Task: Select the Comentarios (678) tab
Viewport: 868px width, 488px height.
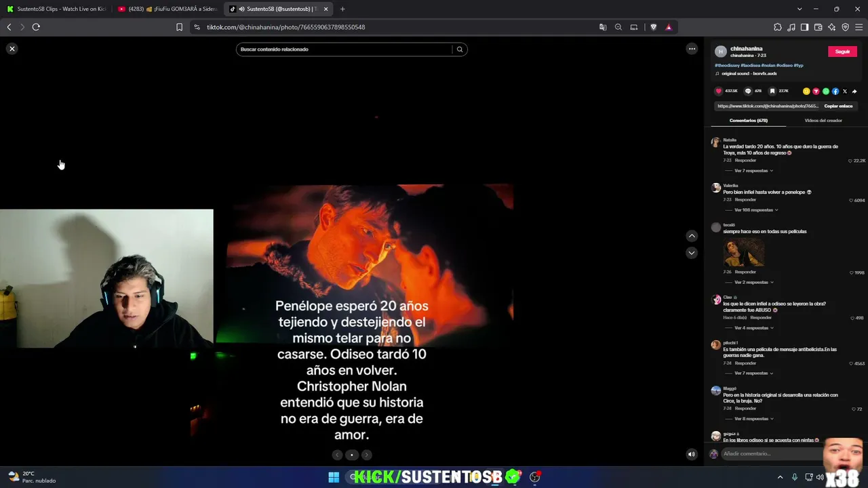Action: point(749,121)
